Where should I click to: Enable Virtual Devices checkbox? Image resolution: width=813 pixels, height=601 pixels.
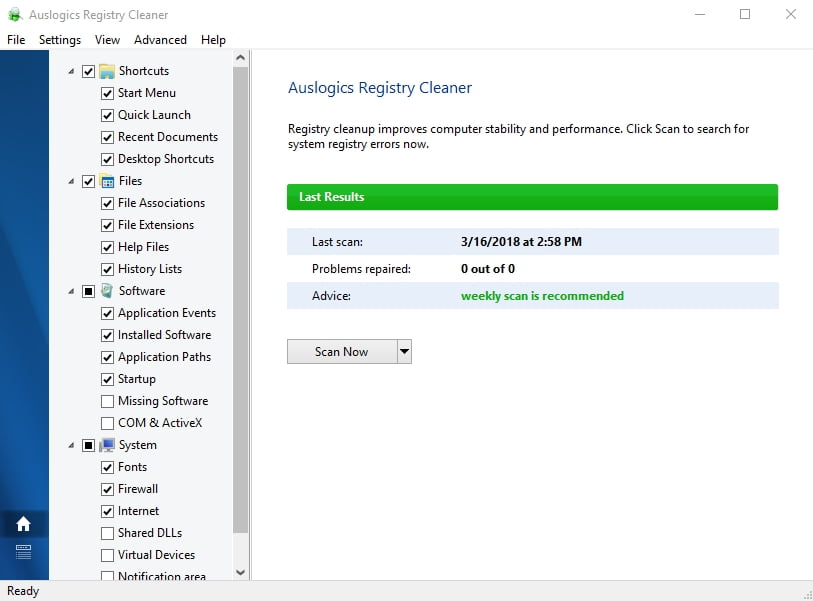(x=107, y=555)
